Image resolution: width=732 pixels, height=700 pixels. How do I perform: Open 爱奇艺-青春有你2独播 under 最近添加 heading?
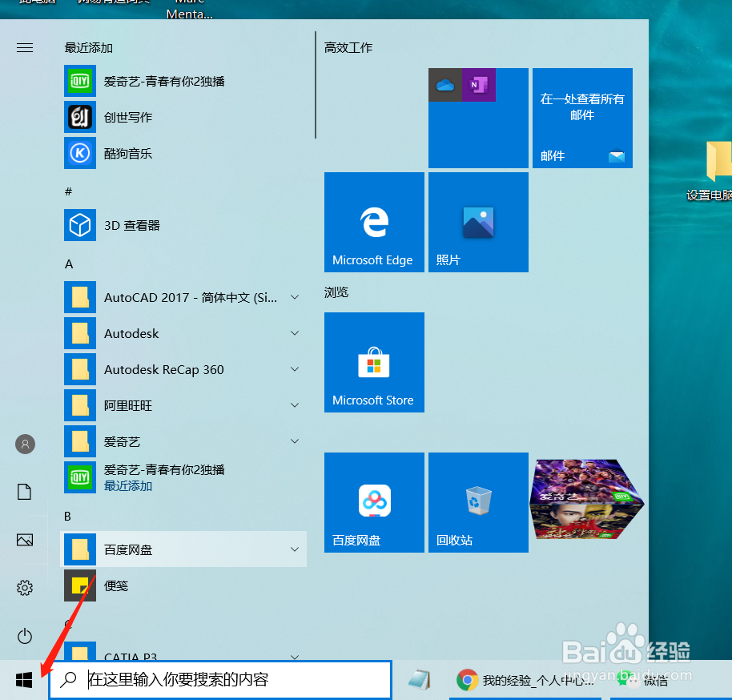point(185,81)
